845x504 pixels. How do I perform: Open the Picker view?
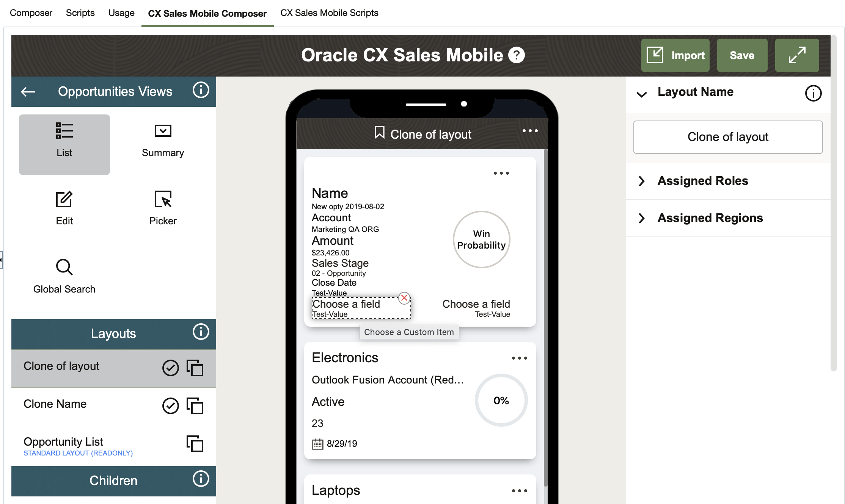pyautogui.click(x=163, y=200)
